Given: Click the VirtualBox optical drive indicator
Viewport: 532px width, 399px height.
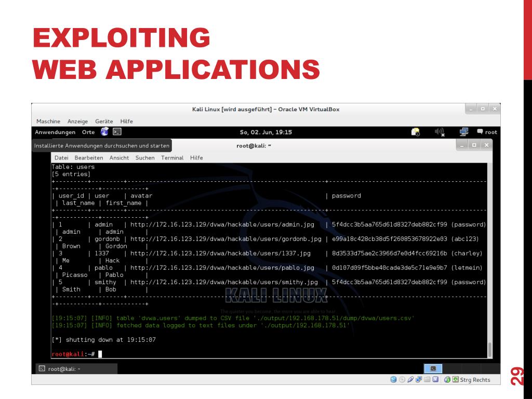Looking at the screenshot, I should click(402, 379).
